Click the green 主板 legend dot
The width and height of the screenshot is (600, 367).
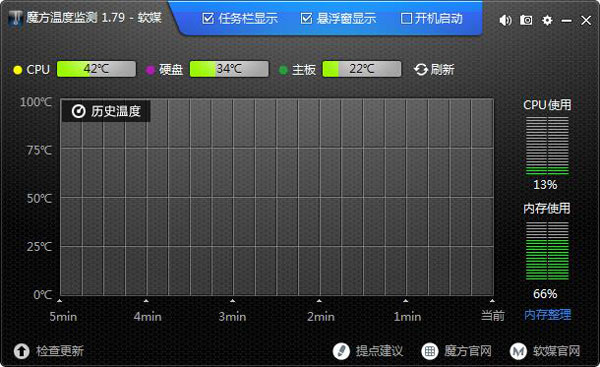[283, 70]
